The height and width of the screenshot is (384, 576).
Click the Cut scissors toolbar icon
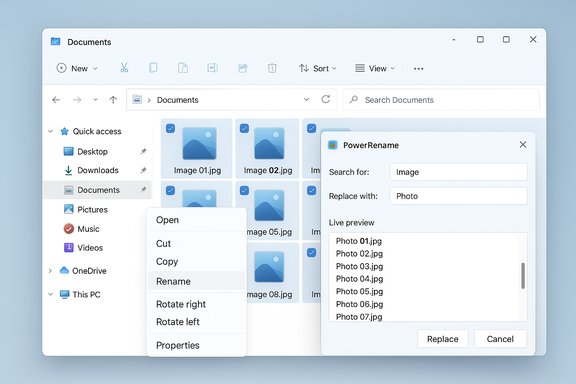124,68
